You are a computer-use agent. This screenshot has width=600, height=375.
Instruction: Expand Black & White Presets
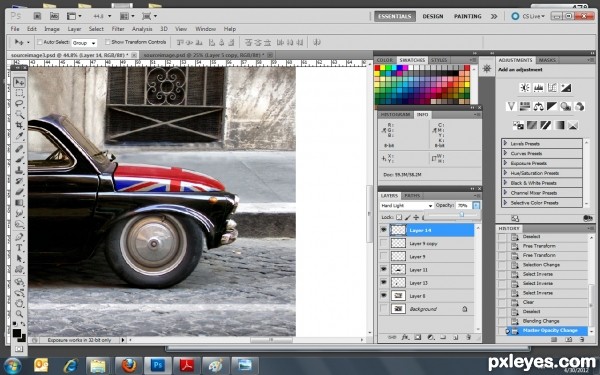pos(505,183)
